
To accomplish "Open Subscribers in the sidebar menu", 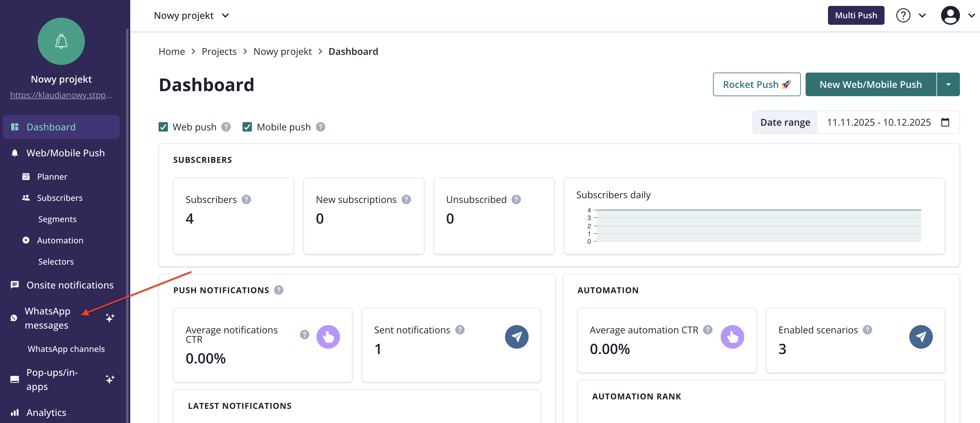I will (59, 198).
